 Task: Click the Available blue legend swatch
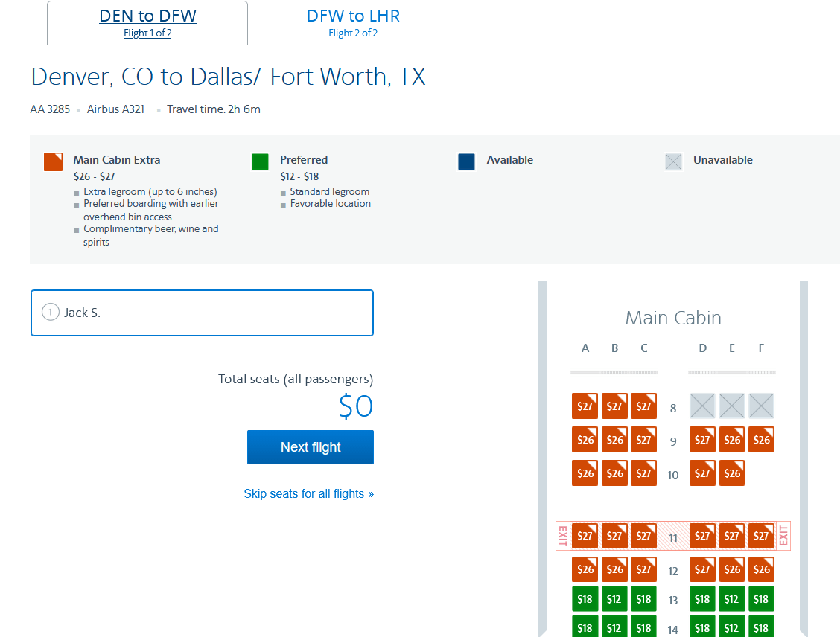(x=467, y=161)
